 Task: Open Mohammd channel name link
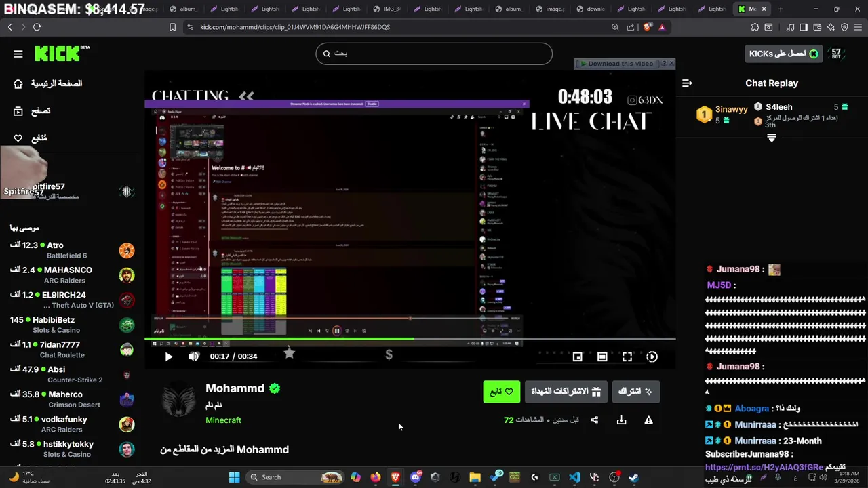click(235, 388)
